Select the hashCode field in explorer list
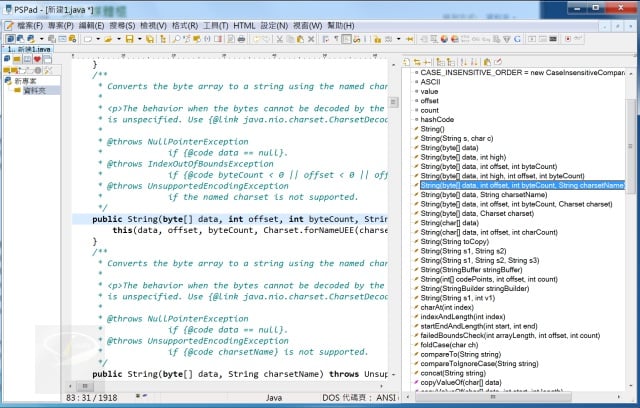 point(439,119)
